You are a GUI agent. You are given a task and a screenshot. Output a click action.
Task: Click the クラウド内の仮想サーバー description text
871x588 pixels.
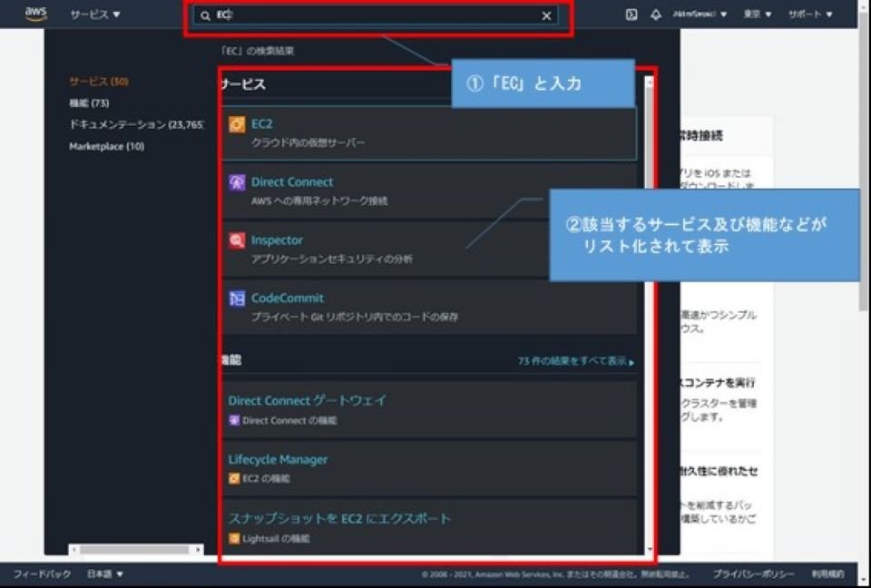(x=308, y=142)
